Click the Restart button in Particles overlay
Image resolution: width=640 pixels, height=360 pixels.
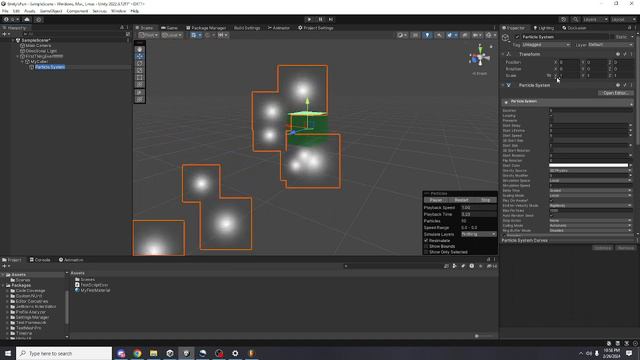(x=461, y=200)
